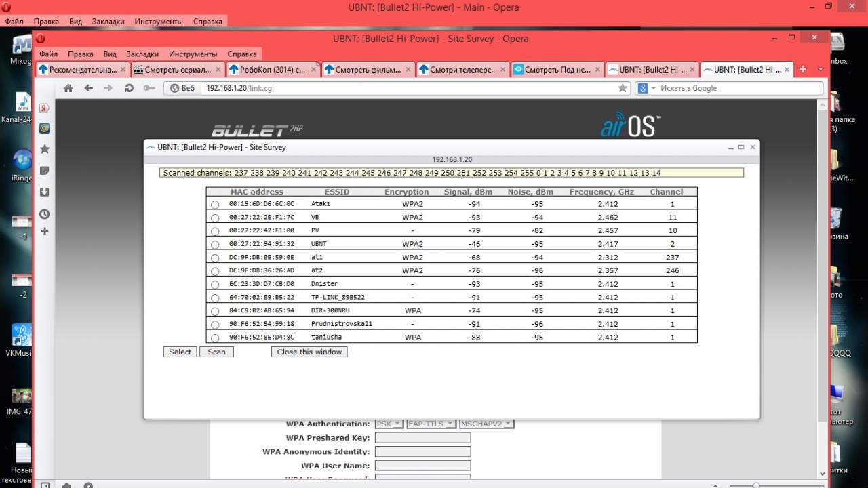Close the Смотреть Под не tab
This screenshot has width=868, height=488.
point(597,69)
